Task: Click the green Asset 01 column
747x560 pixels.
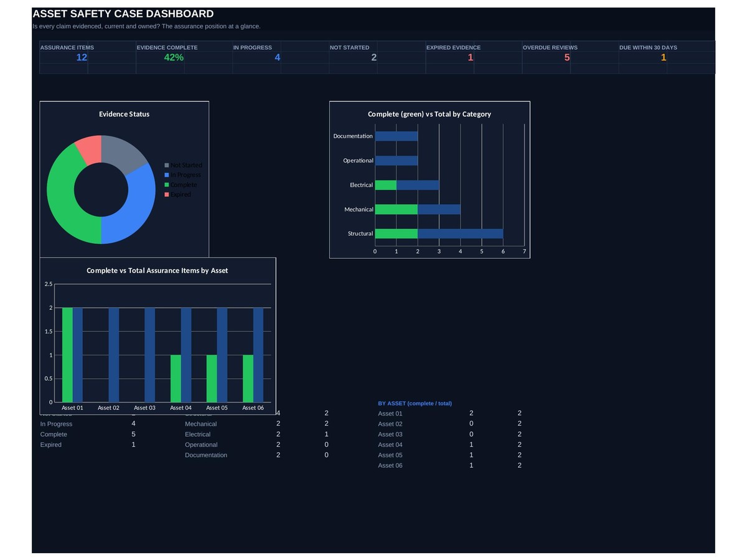Action: coord(67,355)
